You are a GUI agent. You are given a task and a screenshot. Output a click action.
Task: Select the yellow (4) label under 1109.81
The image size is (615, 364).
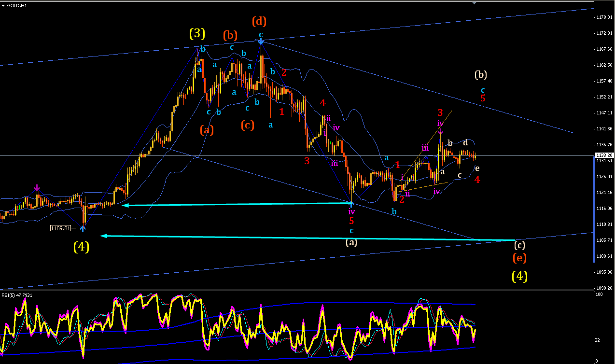point(81,247)
